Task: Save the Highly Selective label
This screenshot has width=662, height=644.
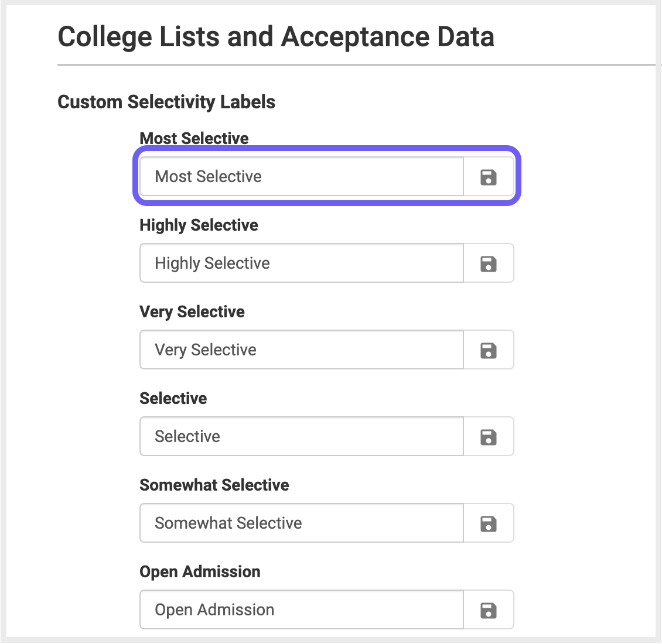Action: 489,263
